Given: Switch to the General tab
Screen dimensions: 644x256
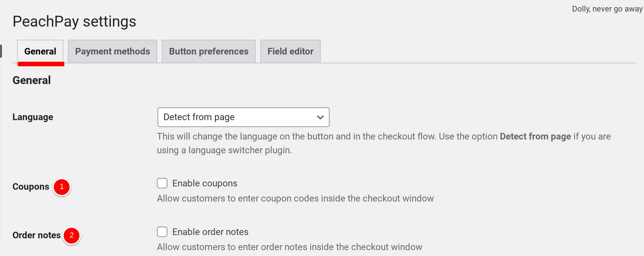Looking at the screenshot, I should tap(40, 51).
